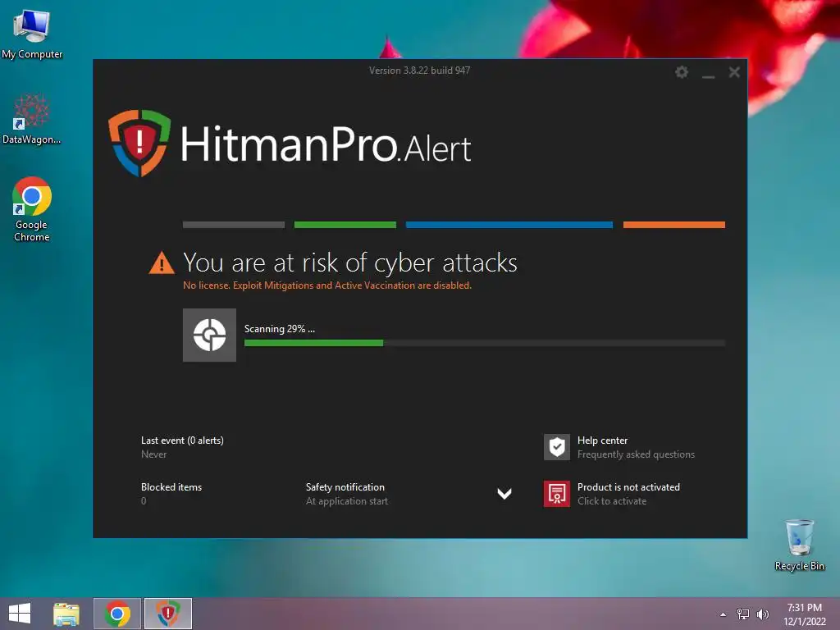Click 'You are at risk of cyber attacks'
This screenshot has width=840, height=630.
[x=350, y=262]
